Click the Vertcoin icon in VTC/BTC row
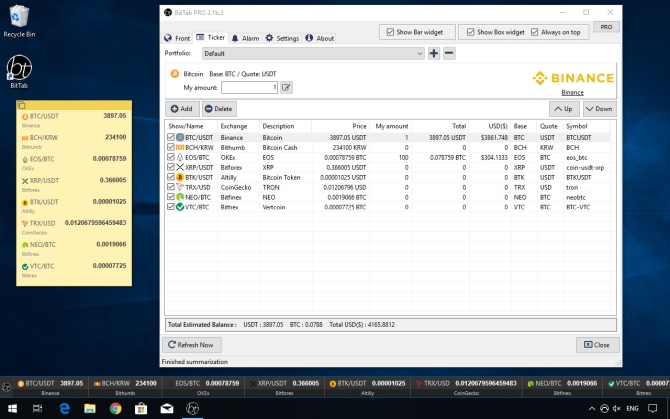 [180, 207]
